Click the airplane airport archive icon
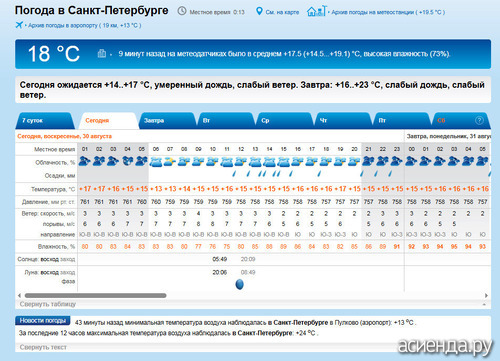The height and width of the screenshot is (361, 500). pos(19,25)
